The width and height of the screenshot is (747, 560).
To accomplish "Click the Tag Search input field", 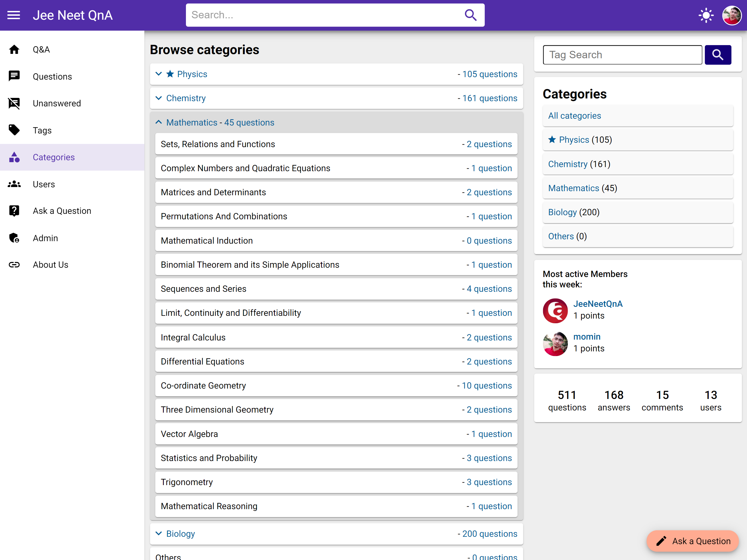I will (622, 55).
